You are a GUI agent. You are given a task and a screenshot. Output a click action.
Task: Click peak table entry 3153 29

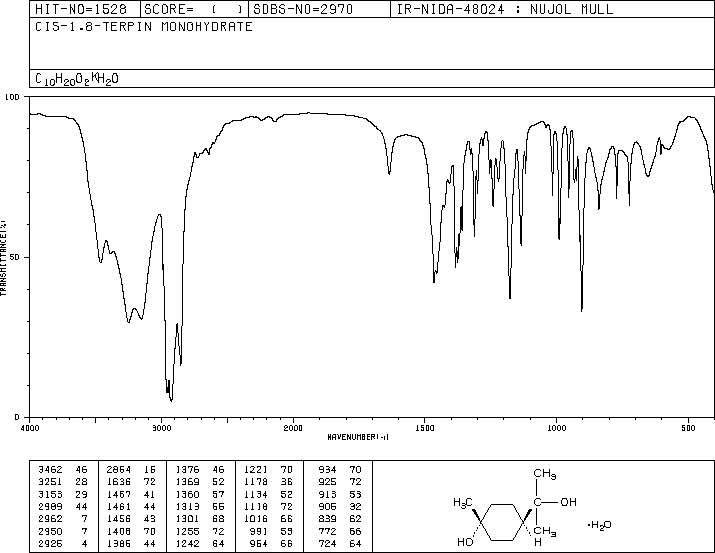(x=63, y=494)
